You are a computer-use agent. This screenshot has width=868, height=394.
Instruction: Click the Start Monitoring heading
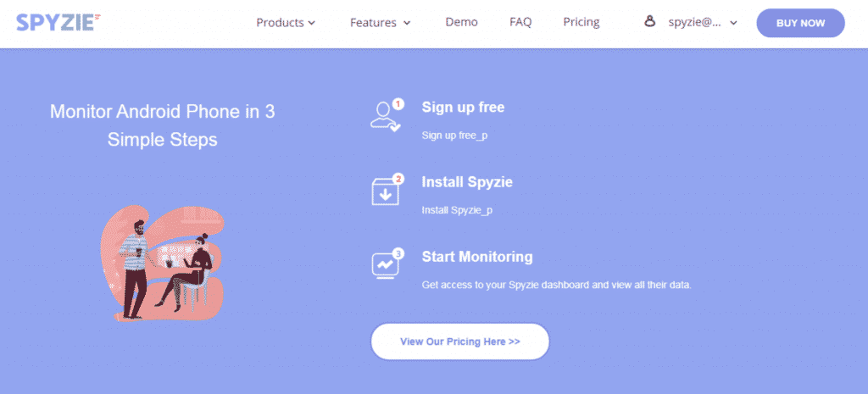coord(477,257)
